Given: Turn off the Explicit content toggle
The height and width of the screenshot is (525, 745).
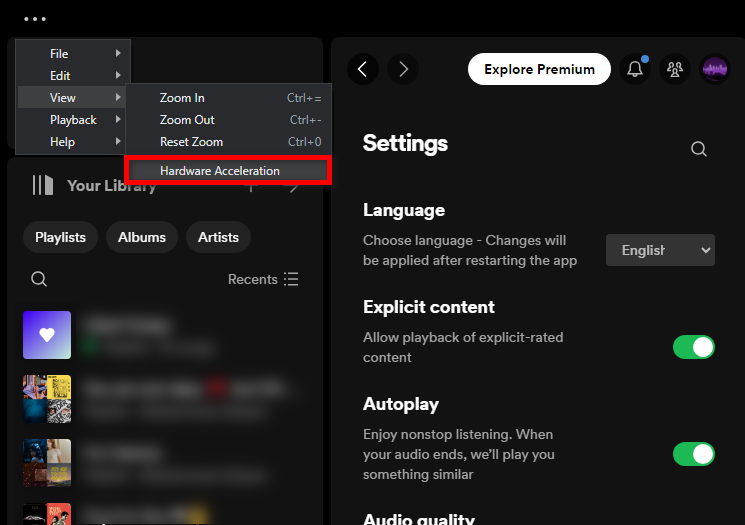Looking at the screenshot, I should click(x=694, y=347).
